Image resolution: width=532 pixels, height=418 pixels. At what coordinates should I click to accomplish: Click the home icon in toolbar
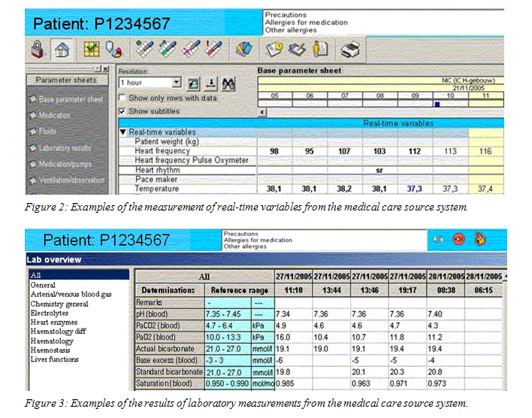pos(62,50)
